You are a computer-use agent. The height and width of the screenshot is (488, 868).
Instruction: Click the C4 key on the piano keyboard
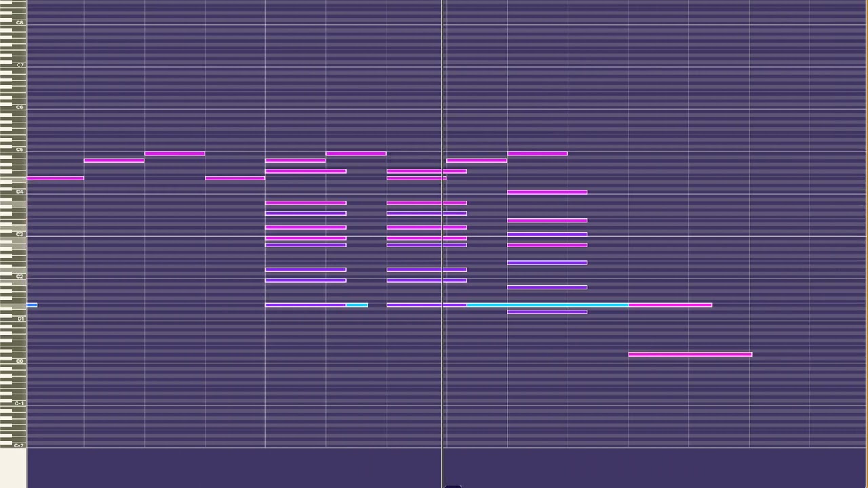(14, 192)
